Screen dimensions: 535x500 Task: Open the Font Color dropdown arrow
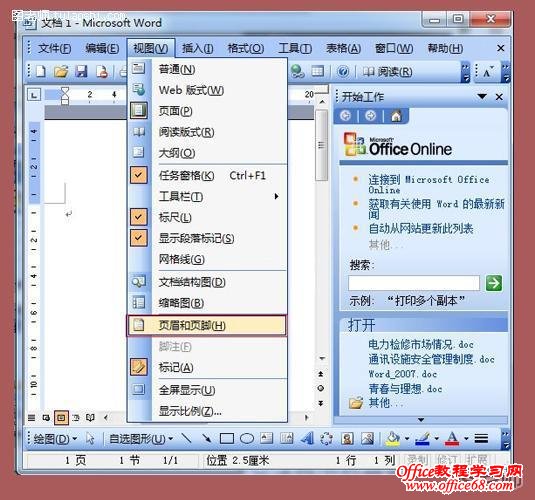(466, 439)
